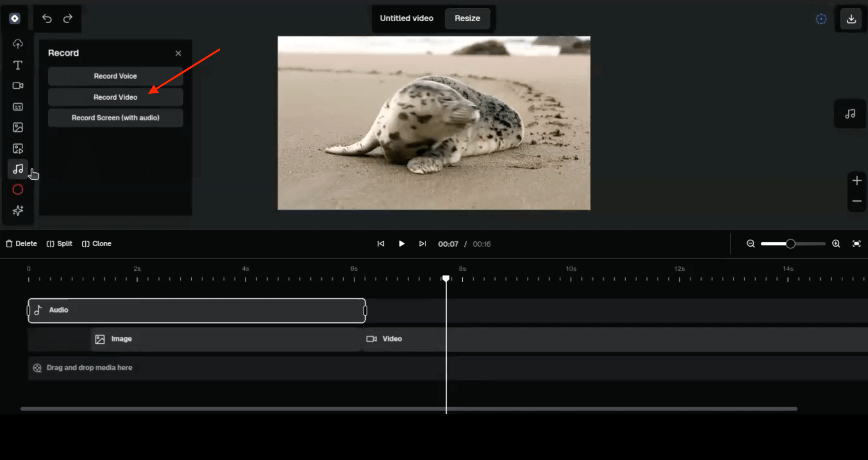Click the red record circle icon
Image resolution: width=868 pixels, height=460 pixels.
pyautogui.click(x=18, y=190)
